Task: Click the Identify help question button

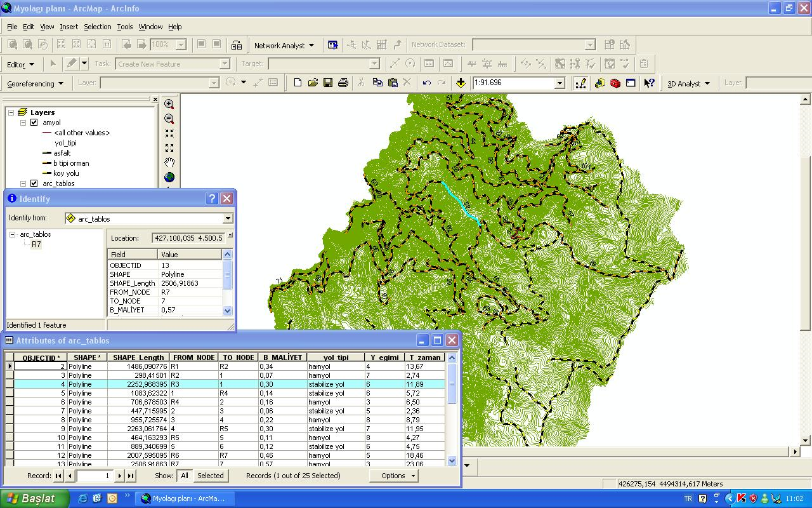Action: 213,199
